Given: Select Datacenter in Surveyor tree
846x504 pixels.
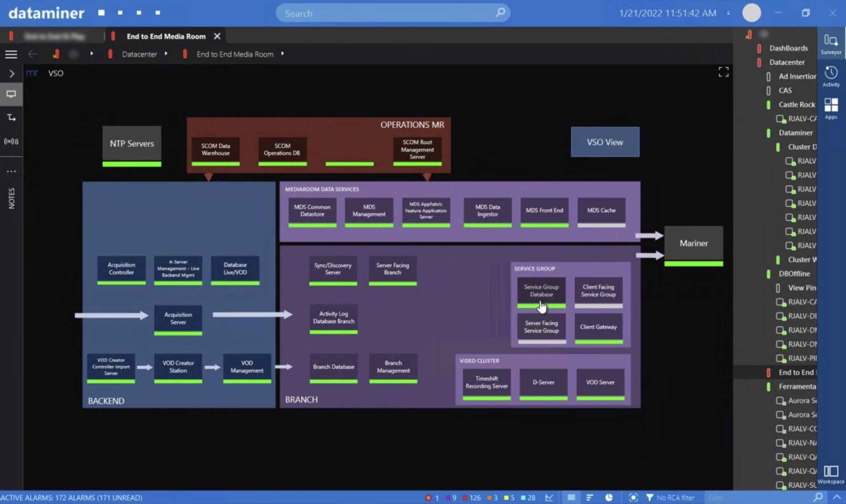Looking at the screenshot, I should pyautogui.click(x=786, y=62).
